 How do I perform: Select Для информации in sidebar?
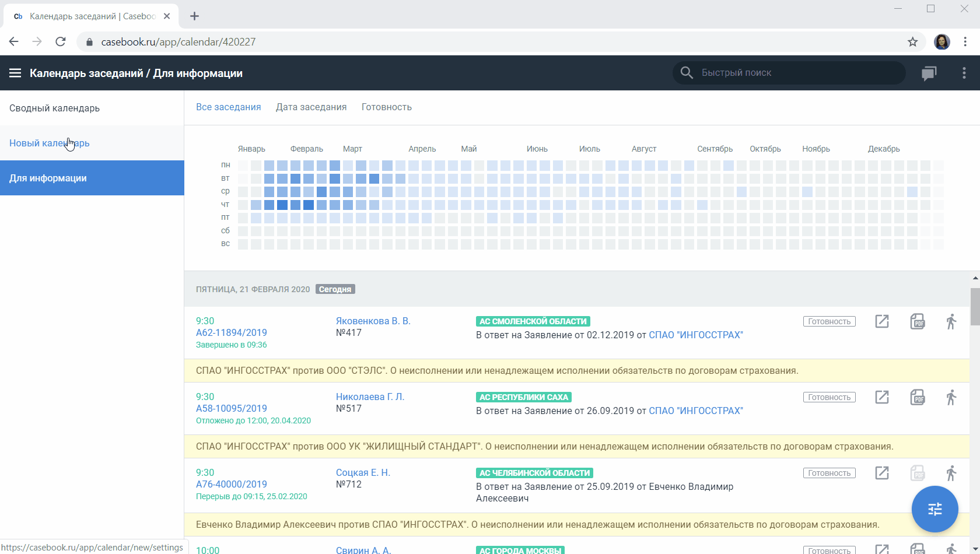click(x=92, y=178)
